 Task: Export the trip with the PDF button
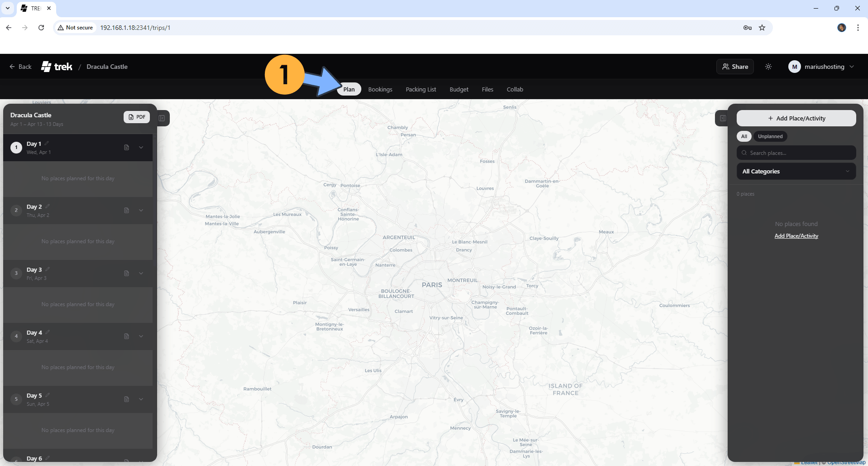coord(137,117)
